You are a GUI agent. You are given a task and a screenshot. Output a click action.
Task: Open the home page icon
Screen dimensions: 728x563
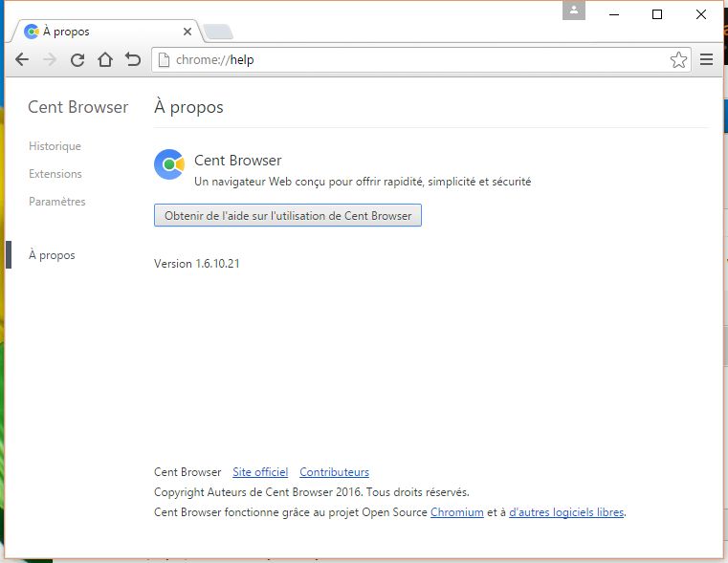tap(105, 59)
